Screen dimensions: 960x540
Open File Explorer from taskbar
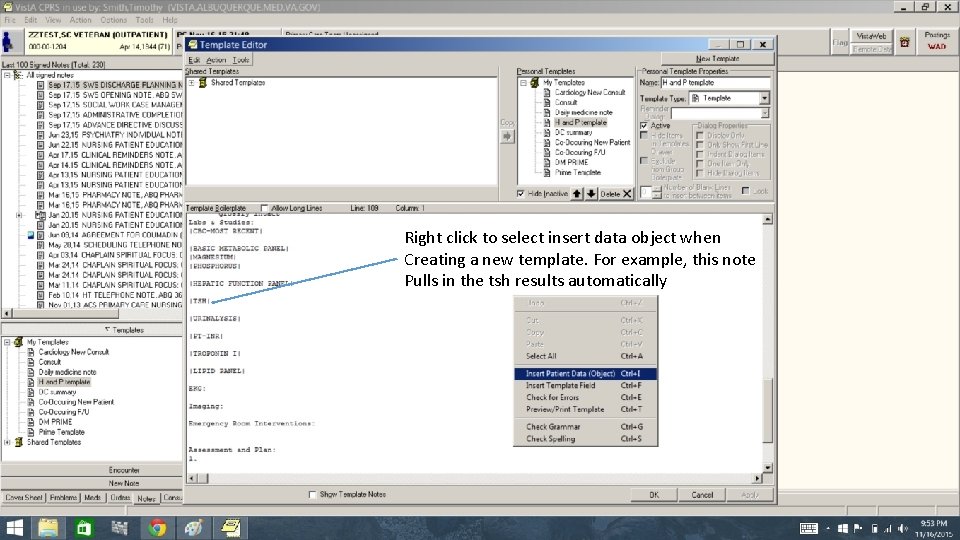click(x=48, y=528)
